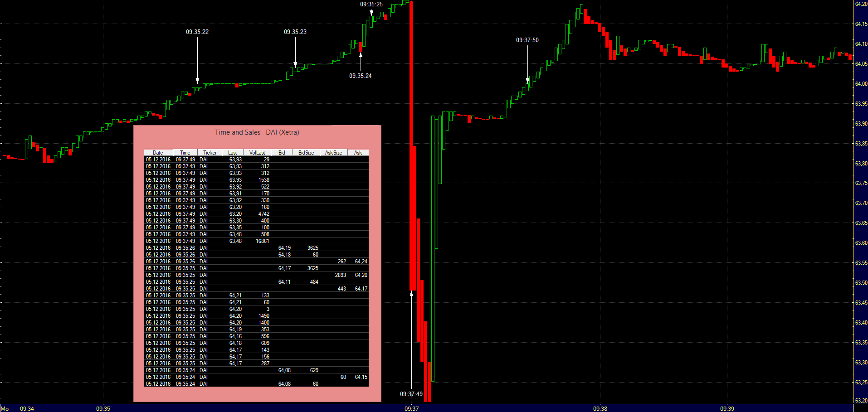
Task: Click the Last column header
Action: pyautogui.click(x=232, y=153)
